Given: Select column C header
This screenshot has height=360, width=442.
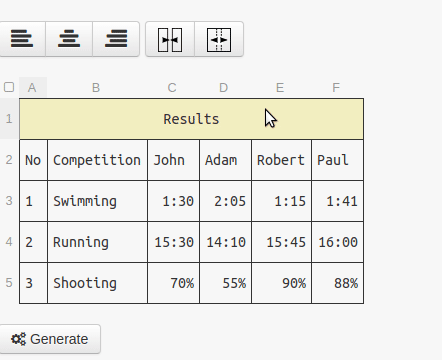Looking at the screenshot, I should tap(172, 88).
